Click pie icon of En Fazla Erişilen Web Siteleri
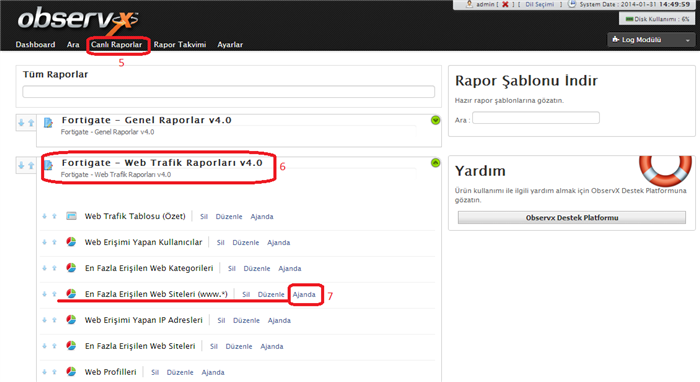 71,345
